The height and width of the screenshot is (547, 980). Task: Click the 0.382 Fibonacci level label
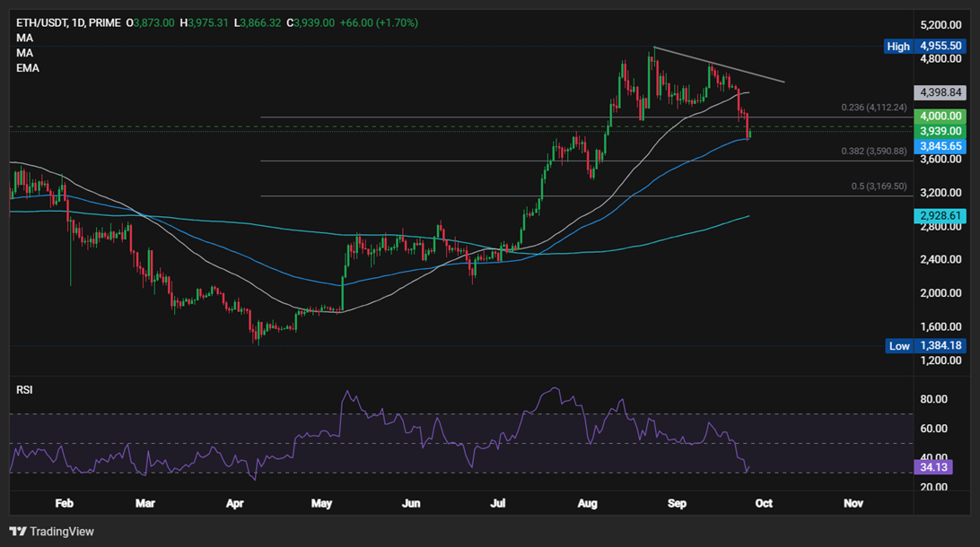(873, 152)
